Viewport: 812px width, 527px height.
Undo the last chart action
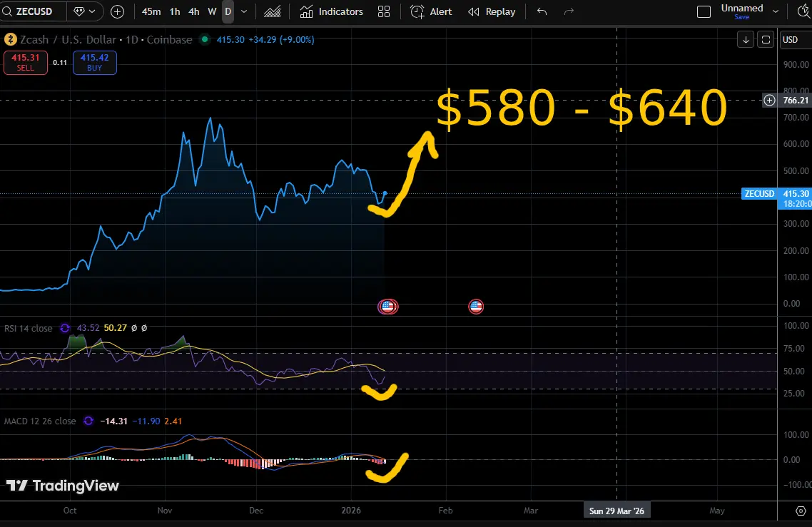pyautogui.click(x=542, y=11)
